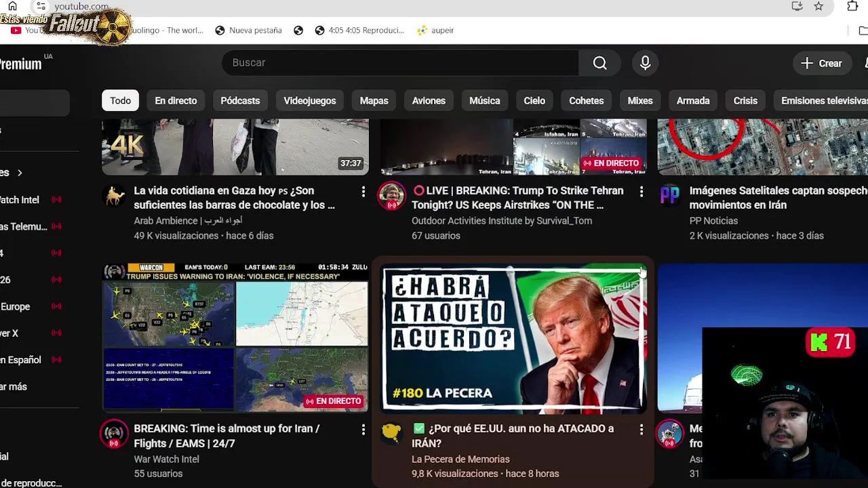Install app icon in address bar
Screen dimensions: 868x488
click(797, 6)
